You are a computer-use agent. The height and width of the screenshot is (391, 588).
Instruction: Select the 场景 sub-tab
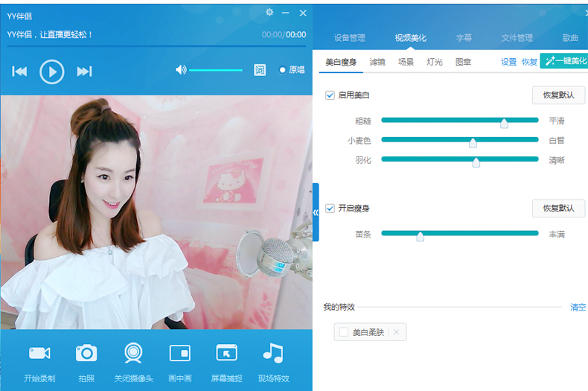pos(406,63)
